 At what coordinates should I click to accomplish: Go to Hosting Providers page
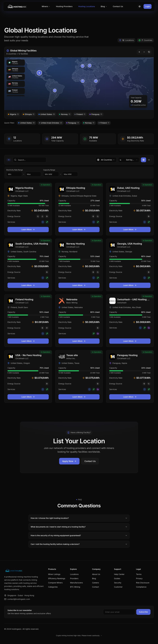64,6
